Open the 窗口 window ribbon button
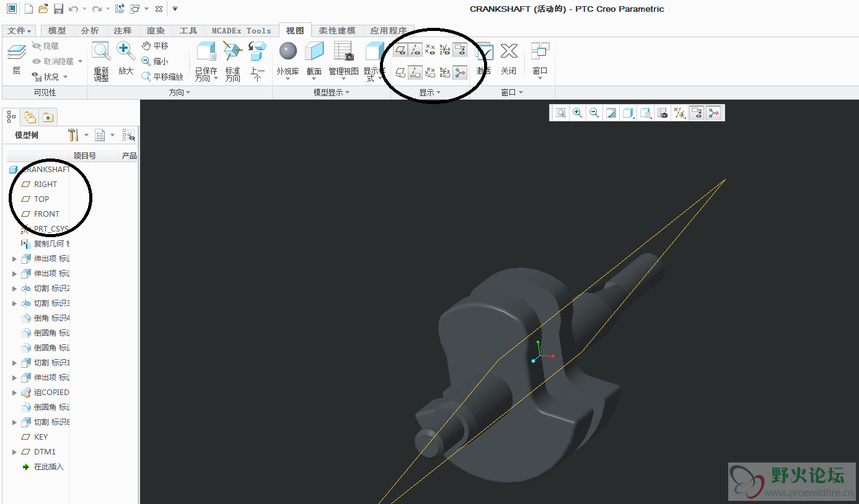Screen dimensions: 859x504 (540, 61)
